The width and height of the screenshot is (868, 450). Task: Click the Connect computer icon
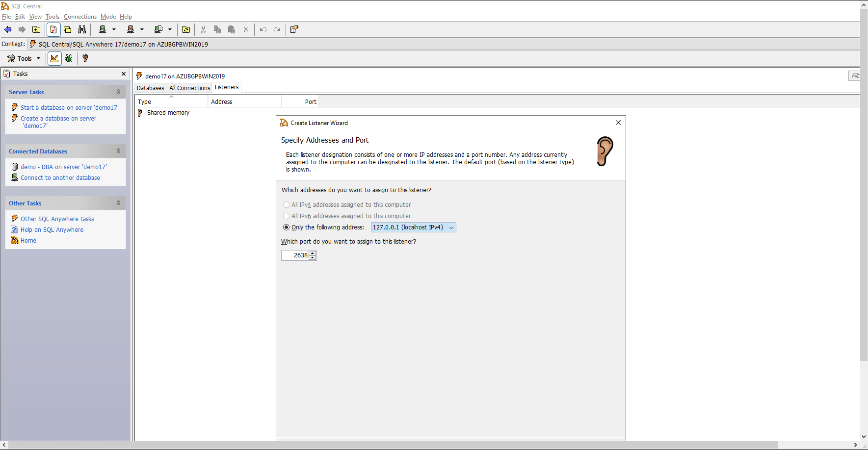103,29
